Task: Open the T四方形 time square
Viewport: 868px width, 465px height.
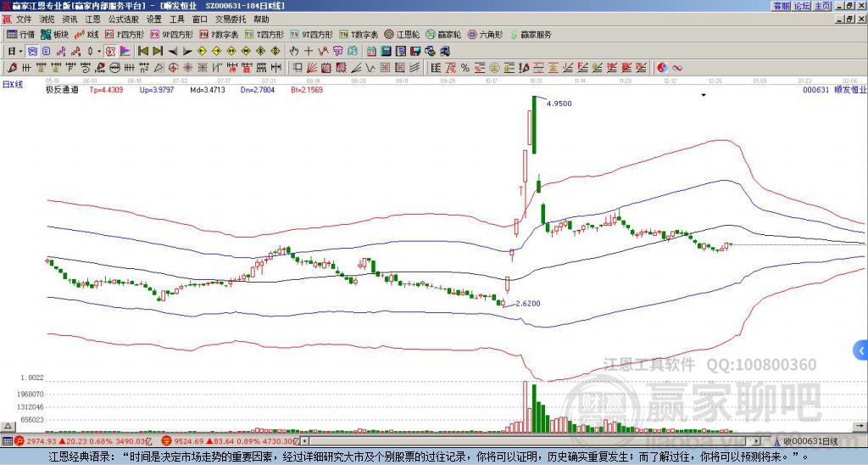Action: 264,34
